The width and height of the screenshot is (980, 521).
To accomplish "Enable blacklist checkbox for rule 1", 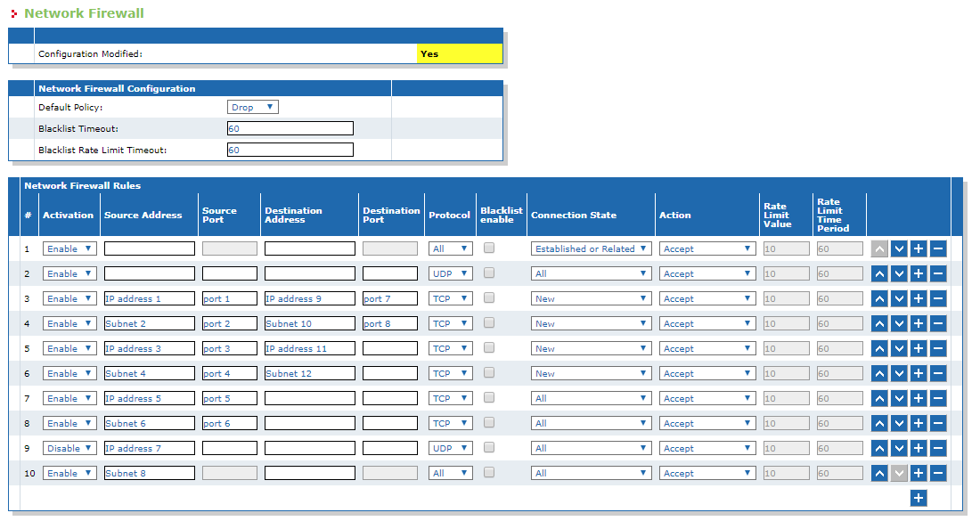I will click(489, 248).
